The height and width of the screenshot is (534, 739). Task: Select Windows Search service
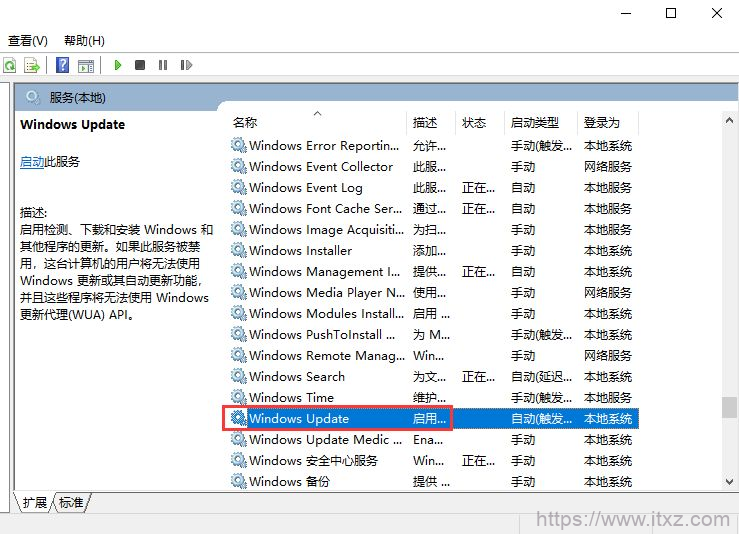[x=434, y=377]
